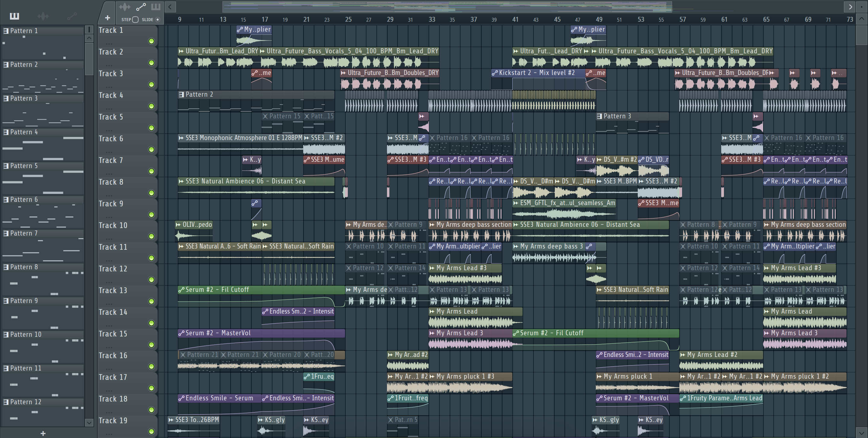Open Track 13 Serum #2 - Fil Cutoff clip menu
The height and width of the screenshot is (438, 868).
coord(181,290)
